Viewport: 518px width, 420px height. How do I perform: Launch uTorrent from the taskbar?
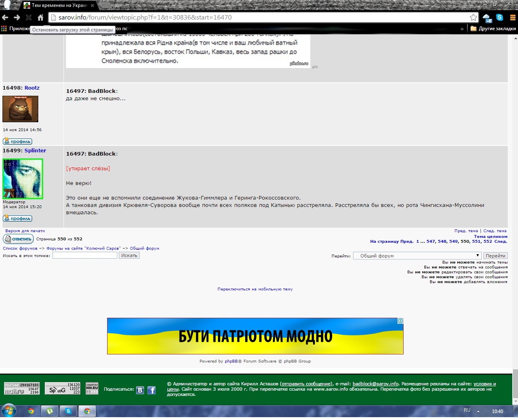tap(50, 411)
